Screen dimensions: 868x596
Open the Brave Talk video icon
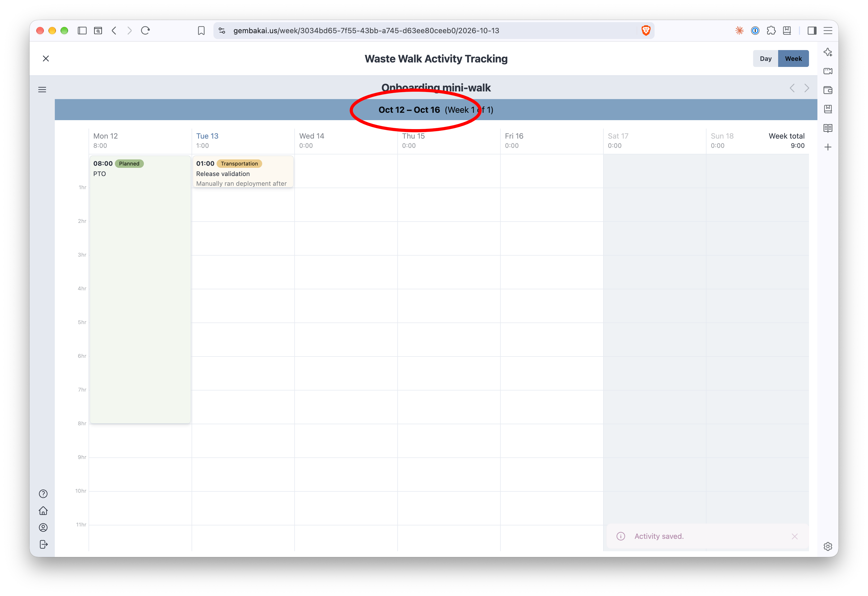coord(828,71)
